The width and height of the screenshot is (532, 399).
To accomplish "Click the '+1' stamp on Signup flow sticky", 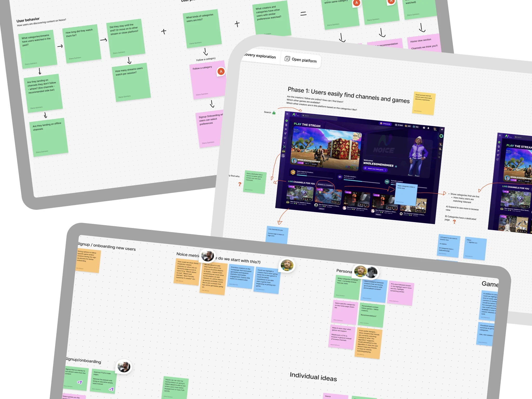I will coord(80,382).
